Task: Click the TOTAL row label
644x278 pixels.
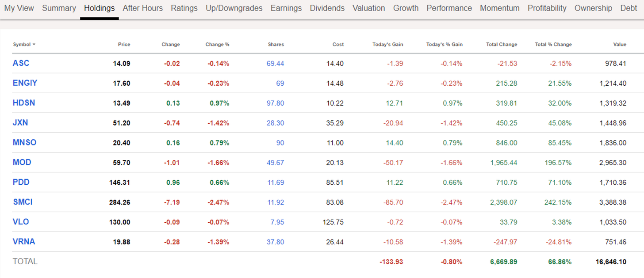Action: [x=25, y=262]
